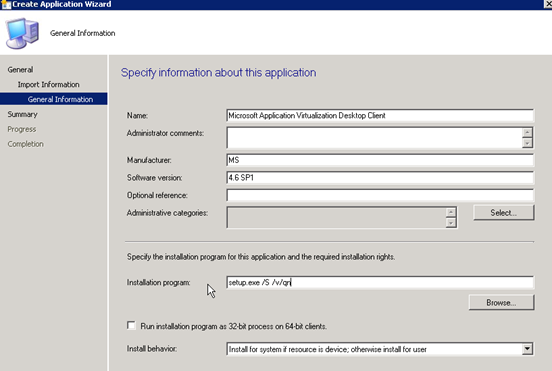The image size is (552, 371).
Task: Click the Optional reference field
Action: [x=380, y=195]
